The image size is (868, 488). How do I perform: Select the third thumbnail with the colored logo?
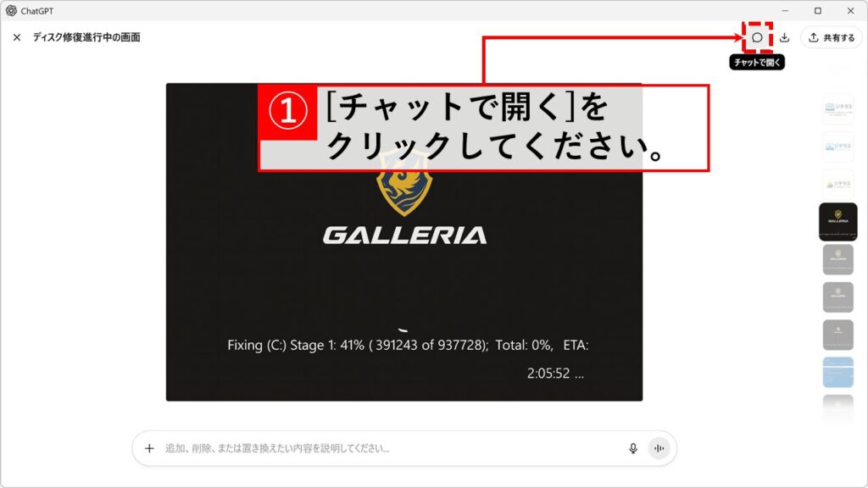(x=837, y=184)
